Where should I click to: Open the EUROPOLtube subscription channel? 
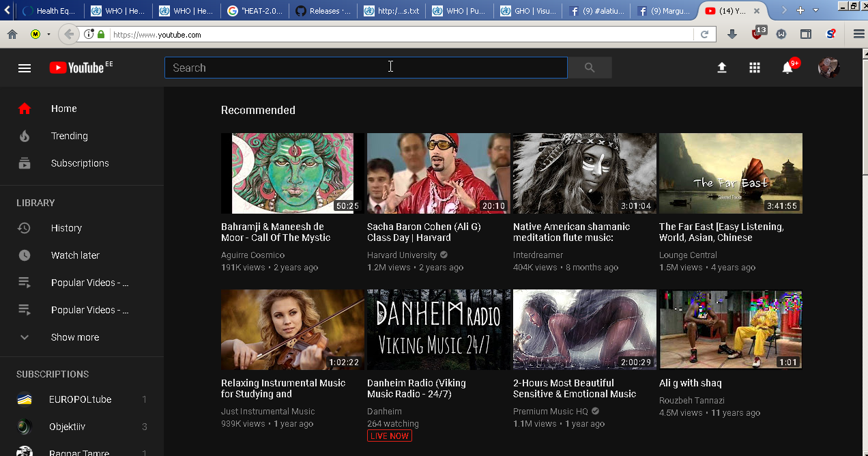pyautogui.click(x=80, y=399)
